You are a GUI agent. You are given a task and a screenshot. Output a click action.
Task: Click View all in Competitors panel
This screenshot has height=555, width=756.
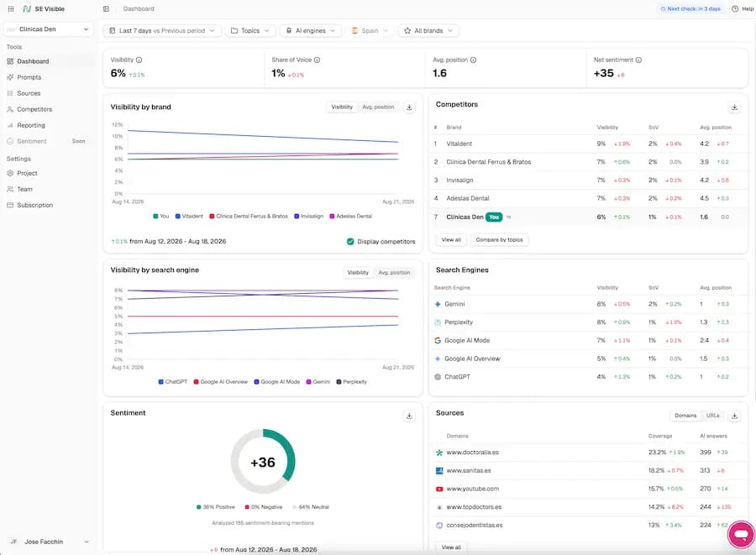point(451,240)
